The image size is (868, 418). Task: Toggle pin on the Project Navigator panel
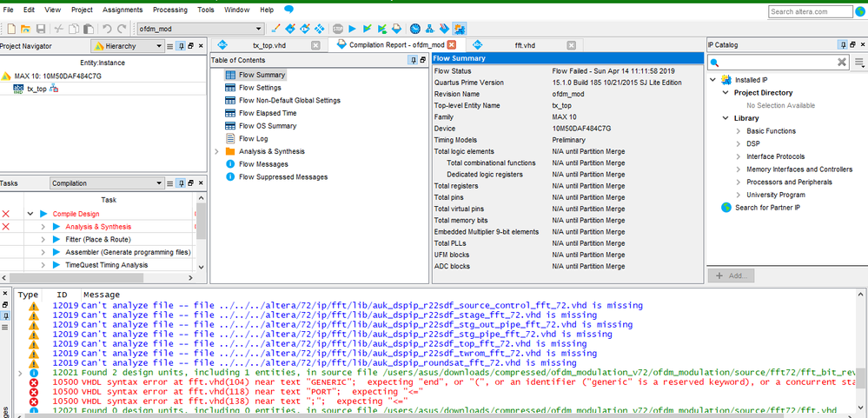coord(180,44)
